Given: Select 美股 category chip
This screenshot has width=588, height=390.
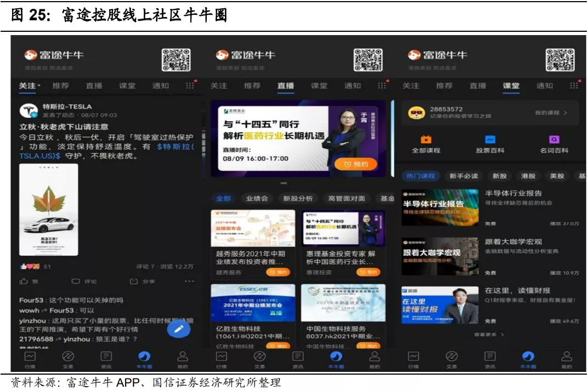Looking at the screenshot, I should (557, 176).
